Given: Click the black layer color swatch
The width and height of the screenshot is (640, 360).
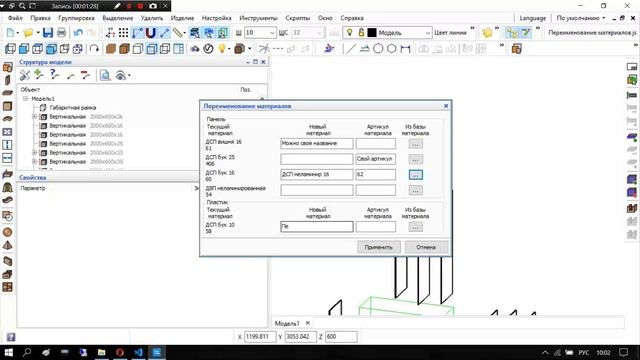Looking at the screenshot, I should (x=372, y=33).
